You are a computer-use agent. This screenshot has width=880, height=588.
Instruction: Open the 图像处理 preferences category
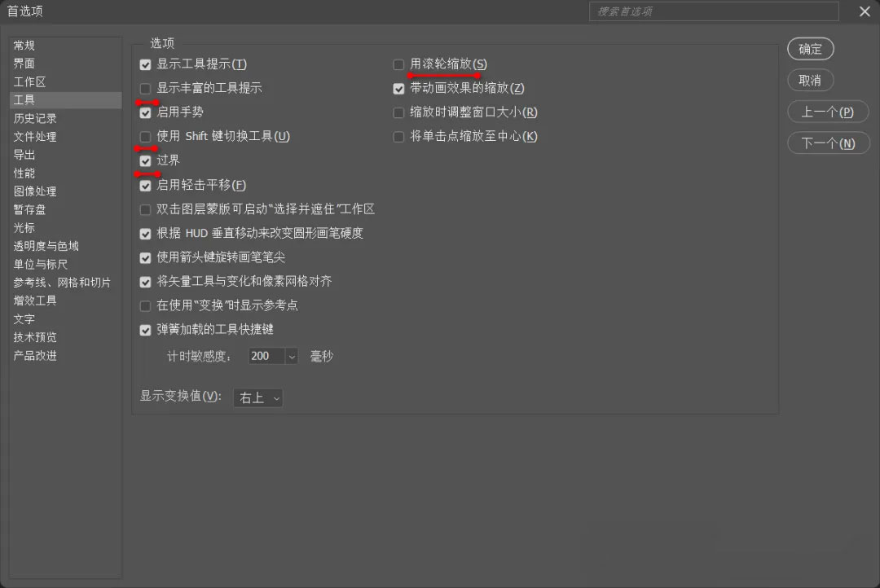click(66, 191)
